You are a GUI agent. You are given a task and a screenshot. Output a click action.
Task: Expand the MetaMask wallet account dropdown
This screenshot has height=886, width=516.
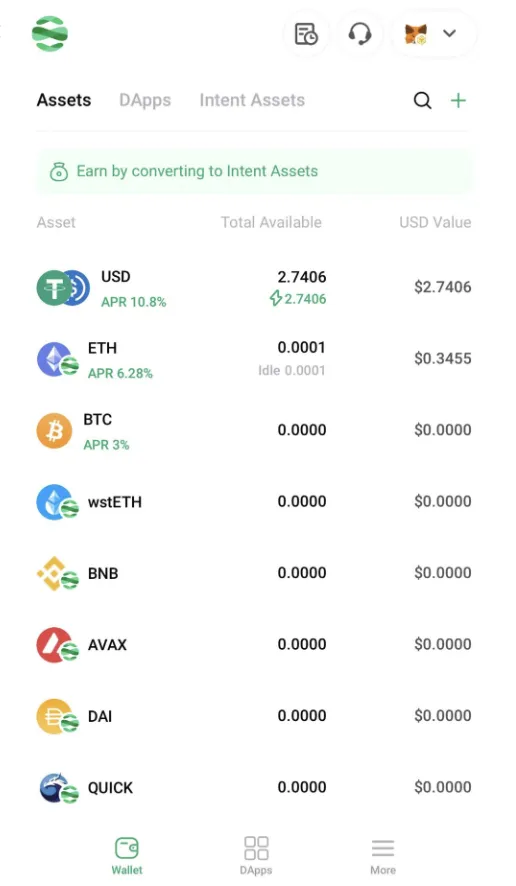[x=432, y=34]
